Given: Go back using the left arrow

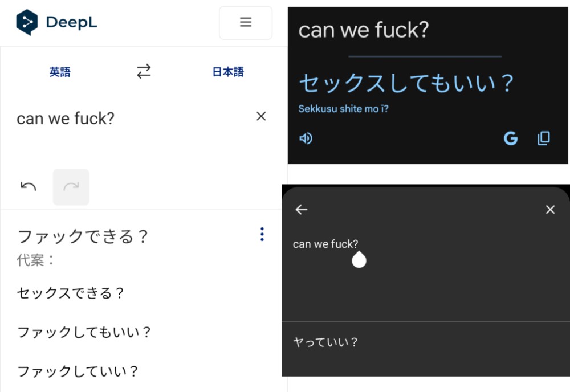Looking at the screenshot, I should click(x=302, y=209).
